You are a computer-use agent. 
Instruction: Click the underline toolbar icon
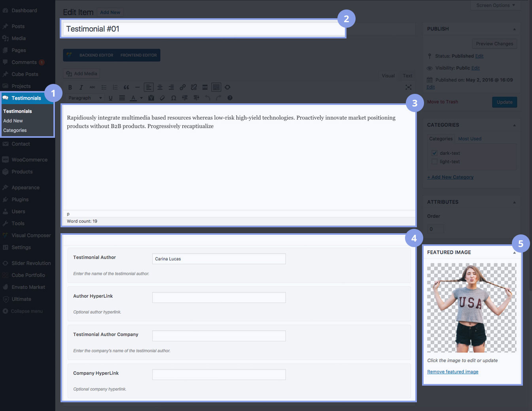coord(110,98)
